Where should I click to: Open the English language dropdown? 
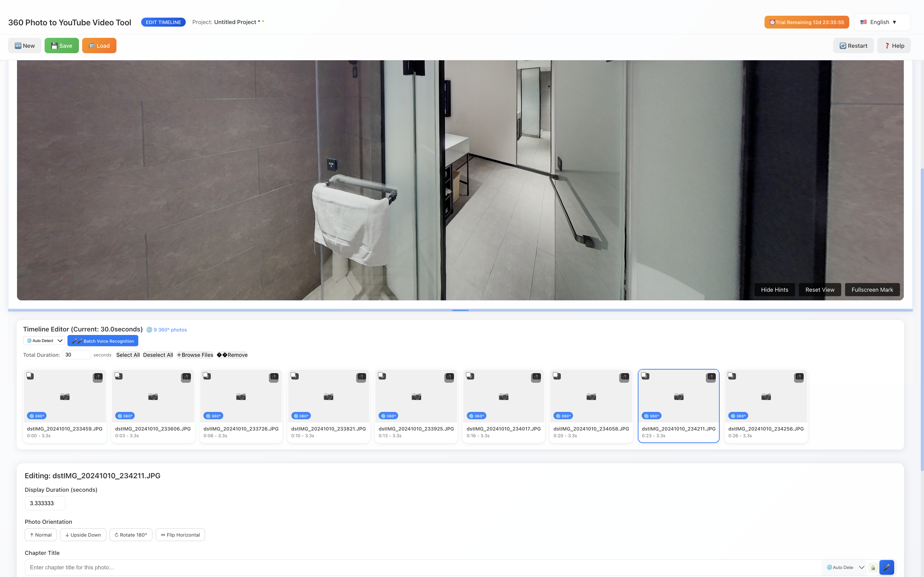click(882, 22)
